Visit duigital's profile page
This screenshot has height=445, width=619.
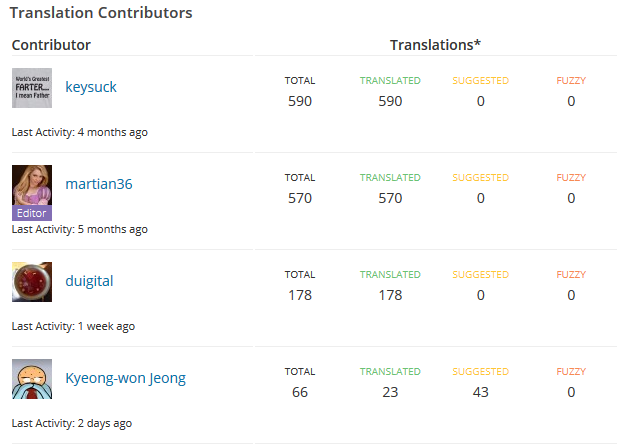tap(89, 281)
